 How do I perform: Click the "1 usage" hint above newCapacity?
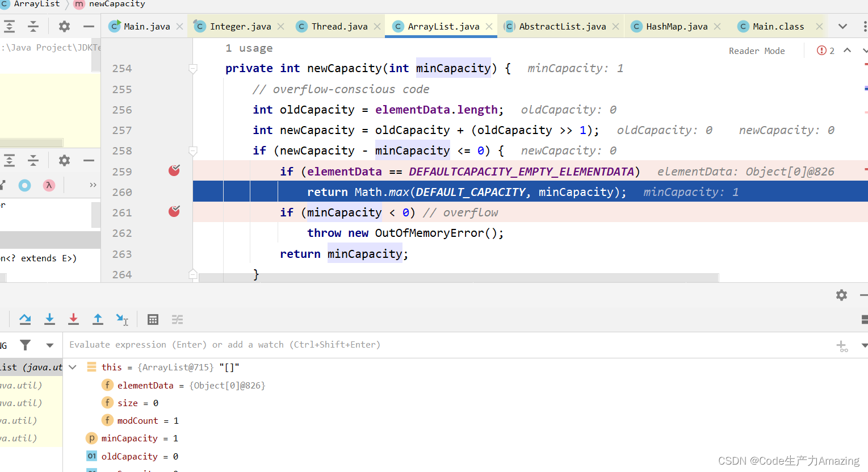click(x=249, y=48)
